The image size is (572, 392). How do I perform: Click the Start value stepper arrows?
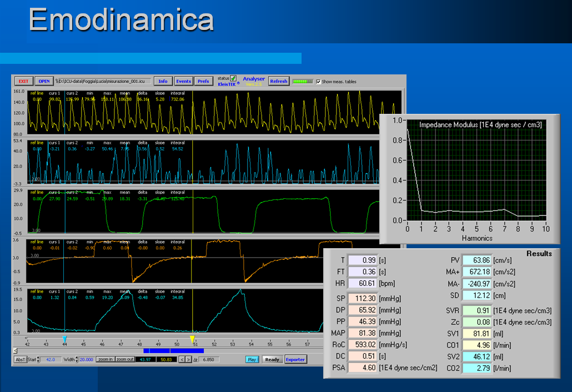pos(39,359)
